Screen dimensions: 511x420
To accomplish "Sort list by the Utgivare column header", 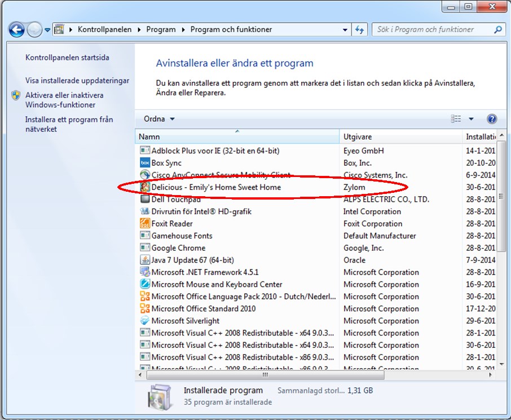I will [400, 137].
